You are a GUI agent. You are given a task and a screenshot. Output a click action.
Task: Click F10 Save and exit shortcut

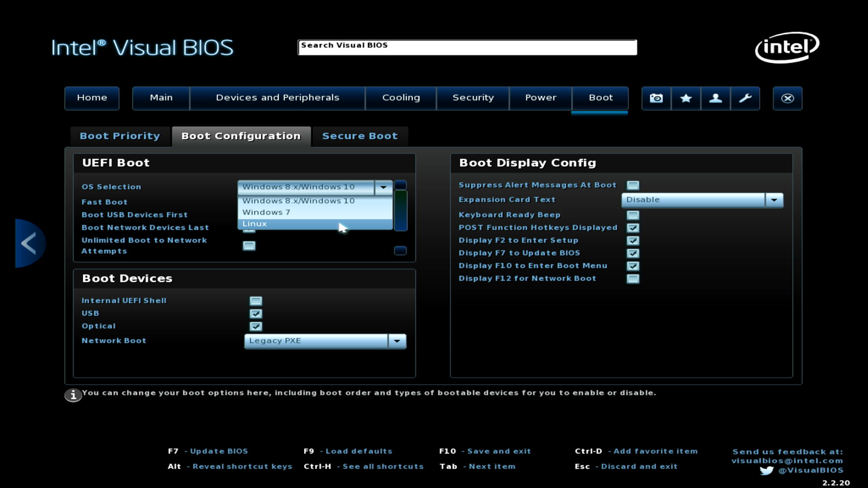click(485, 451)
